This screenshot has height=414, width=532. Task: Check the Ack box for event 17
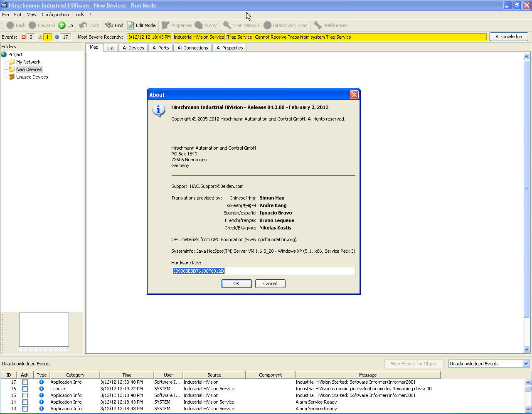(x=25, y=382)
